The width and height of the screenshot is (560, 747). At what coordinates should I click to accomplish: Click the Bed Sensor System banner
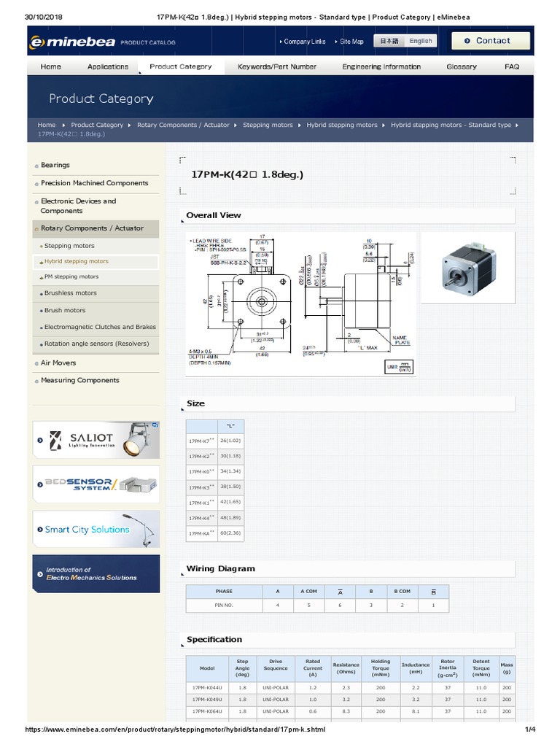[x=96, y=484]
